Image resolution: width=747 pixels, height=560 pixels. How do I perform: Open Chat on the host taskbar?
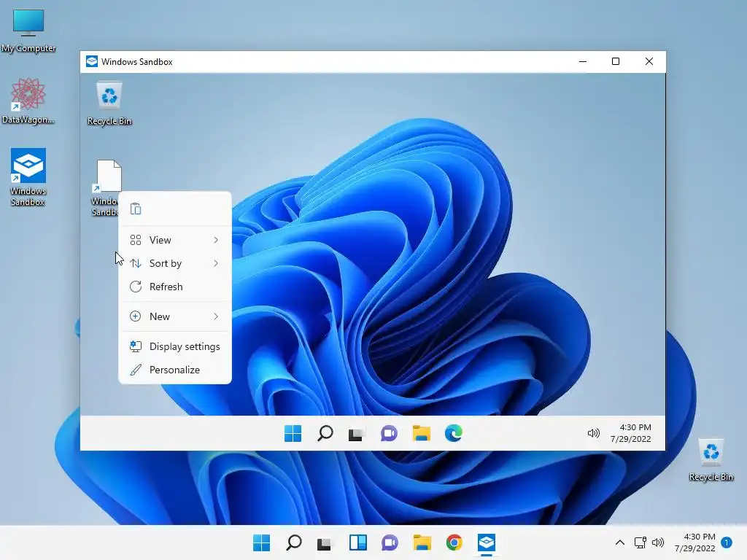tap(390, 542)
